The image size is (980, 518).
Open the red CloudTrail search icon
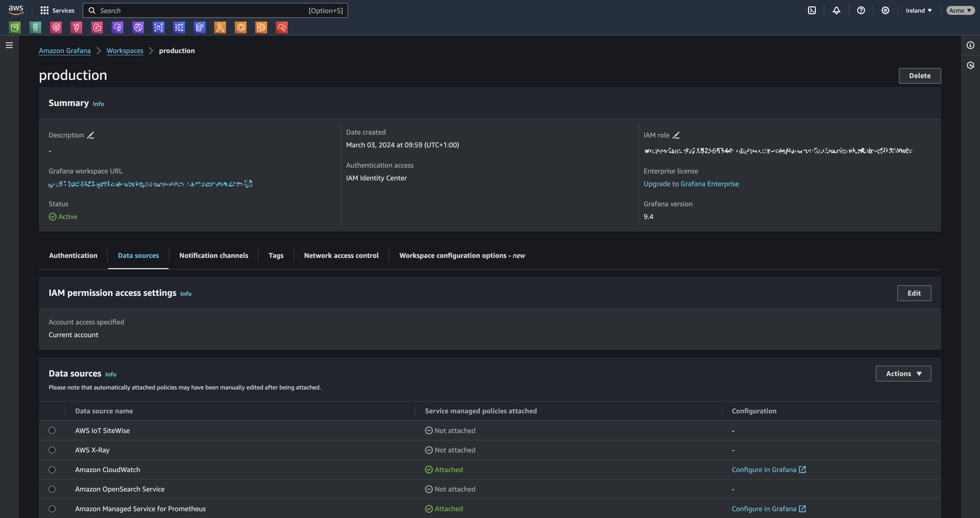tap(282, 27)
